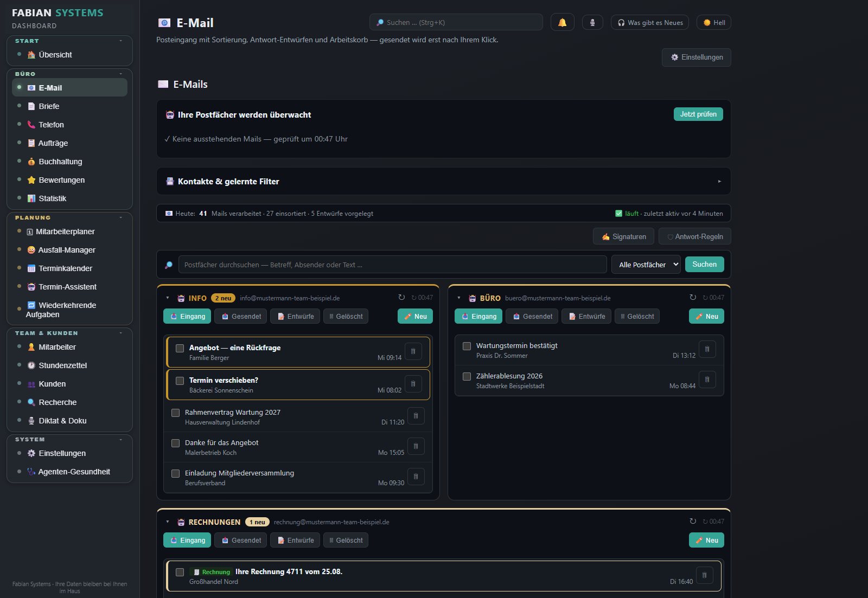
Task: Delete the 'Termin verschieben?' mail
Action: pyautogui.click(x=413, y=384)
